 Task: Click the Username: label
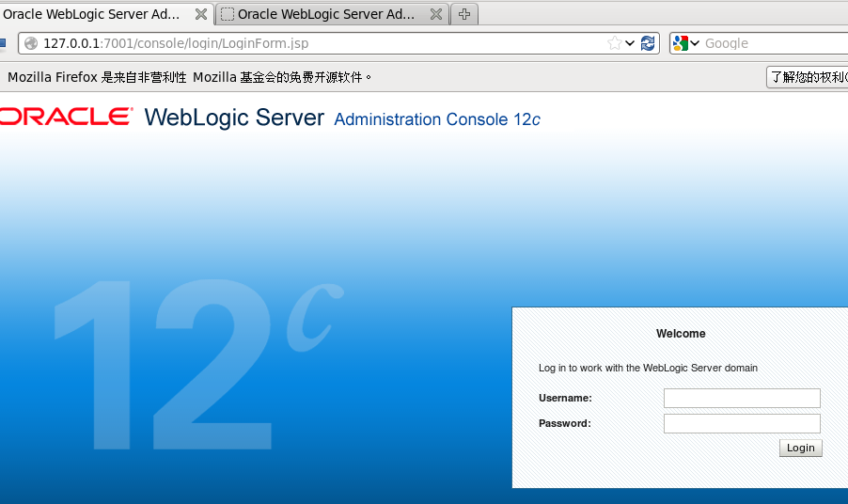565,398
